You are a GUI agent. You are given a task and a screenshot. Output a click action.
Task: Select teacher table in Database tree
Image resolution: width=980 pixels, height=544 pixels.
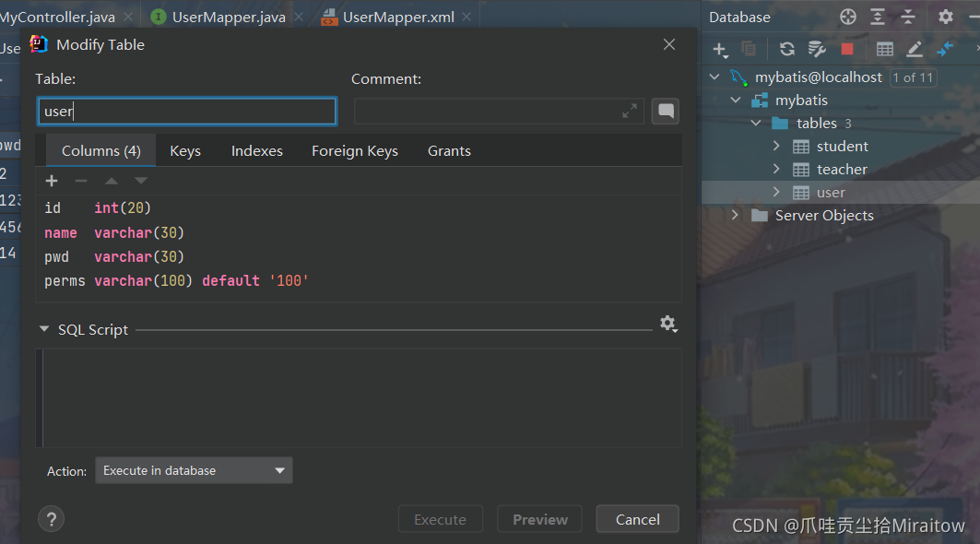(x=841, y=169)
